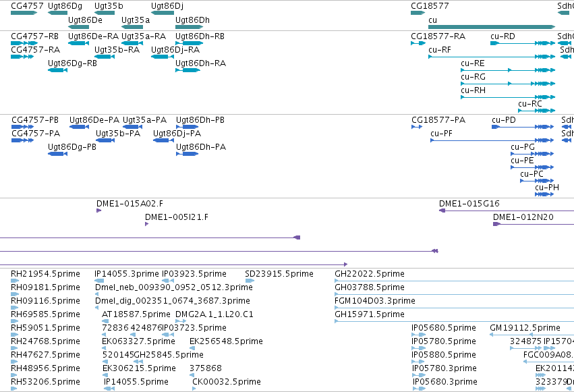The height and width of the screenshot is (392, 574).
Task: Click the DME1-012N20 clone label
Action: point(523,217)
